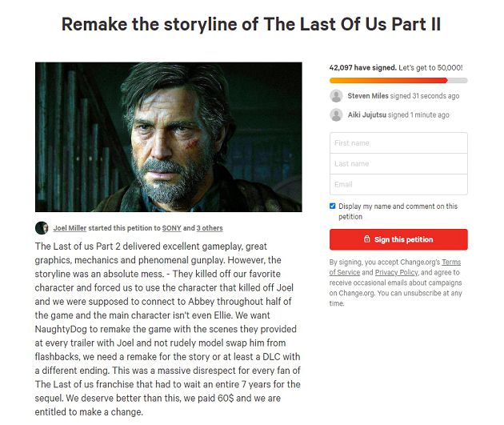Open the Privacy Policy link

396,273
